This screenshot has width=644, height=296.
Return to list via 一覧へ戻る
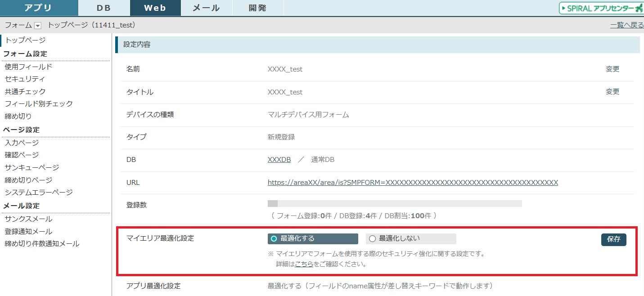click(x=626, y=25)
